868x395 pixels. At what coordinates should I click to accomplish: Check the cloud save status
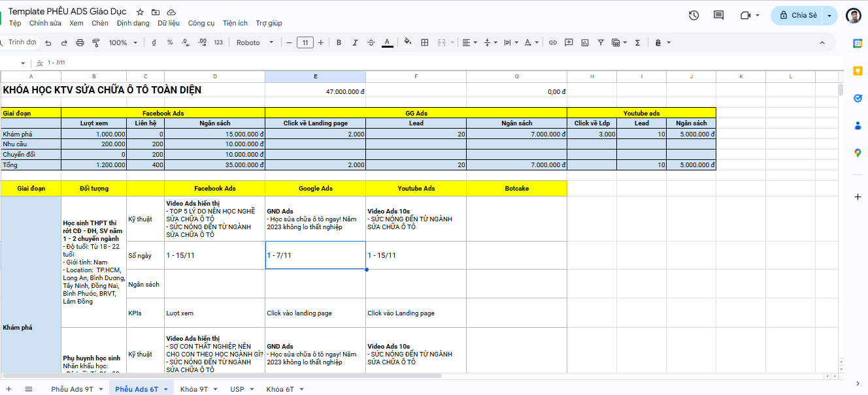pyautogui.click(x=171, y=12)
